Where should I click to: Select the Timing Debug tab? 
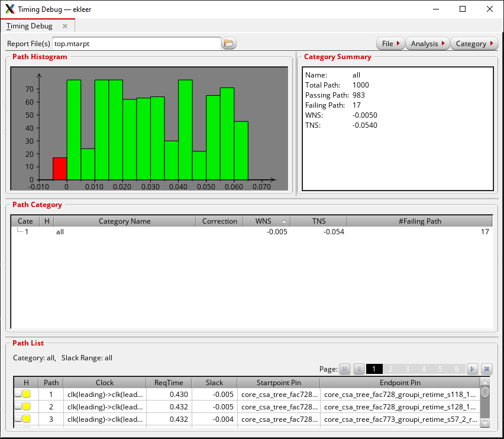point(29,26)
